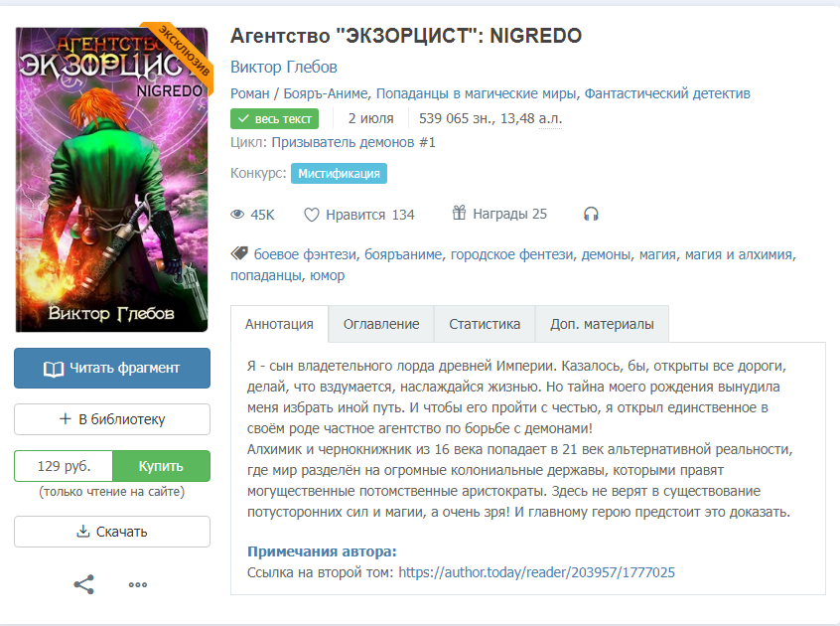Add book via В библиотеку button

(112, 419)
